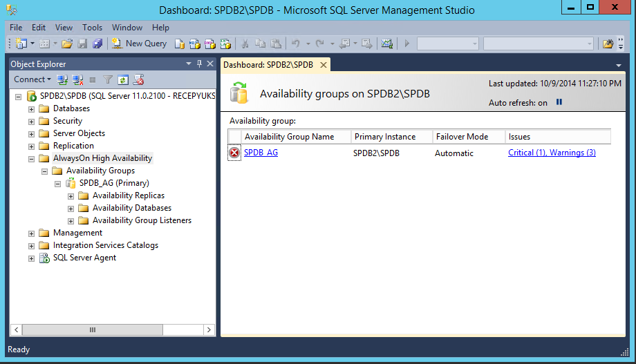Image resolution: width=636 pixels, height=364 pixels.
Task: Open the New Project dropdown arrow
Action: click(x=32, y=44)
